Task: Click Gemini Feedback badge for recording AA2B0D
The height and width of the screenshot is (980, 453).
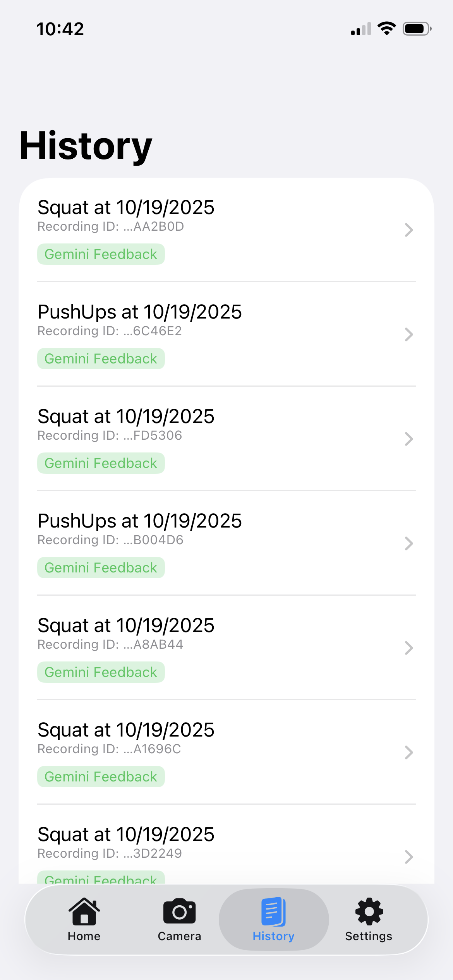Action: [x=101, y=254]
